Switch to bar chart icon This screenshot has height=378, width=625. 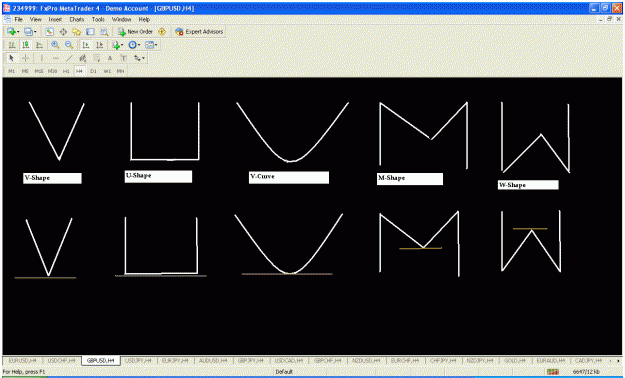click(12, 45)
